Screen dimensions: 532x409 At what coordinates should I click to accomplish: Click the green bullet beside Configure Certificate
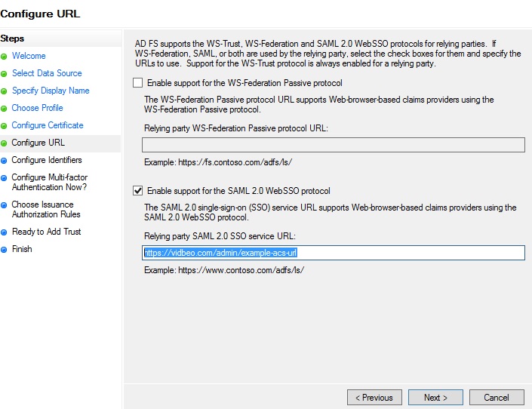click(x=4, y=126)
